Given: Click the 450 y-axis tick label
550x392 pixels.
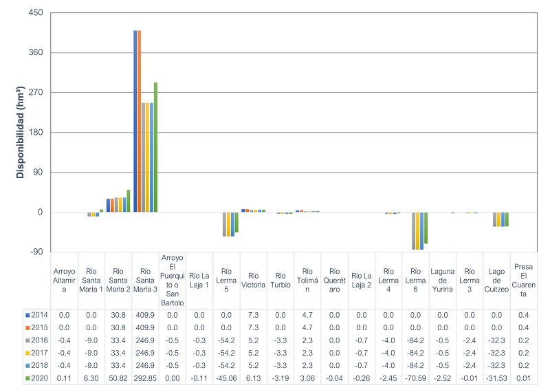Looking at the screenshot, I should [x=36, y=13].
